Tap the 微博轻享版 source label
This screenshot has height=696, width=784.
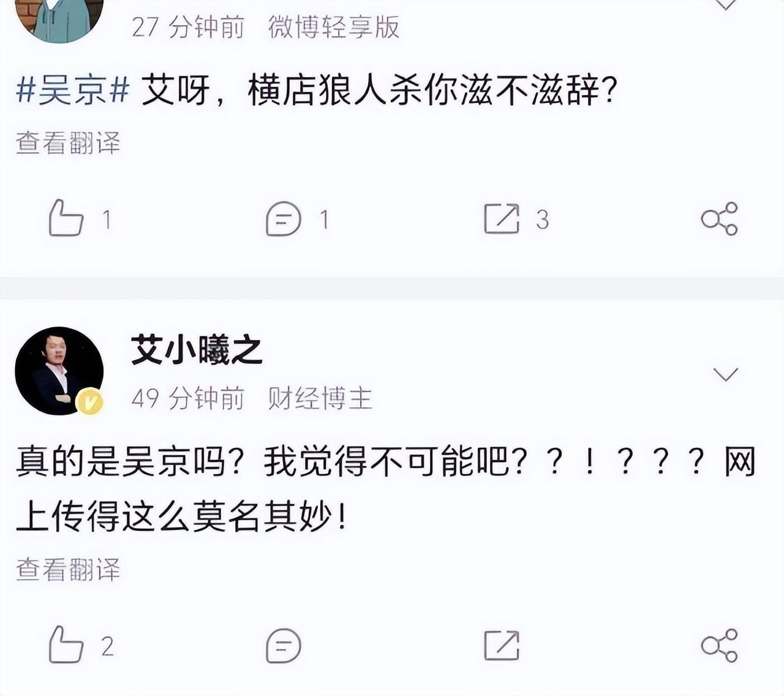pos(334,27)
